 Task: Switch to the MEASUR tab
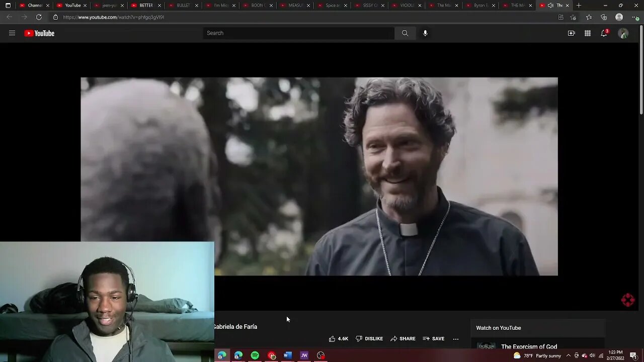[x=295, y=6]
